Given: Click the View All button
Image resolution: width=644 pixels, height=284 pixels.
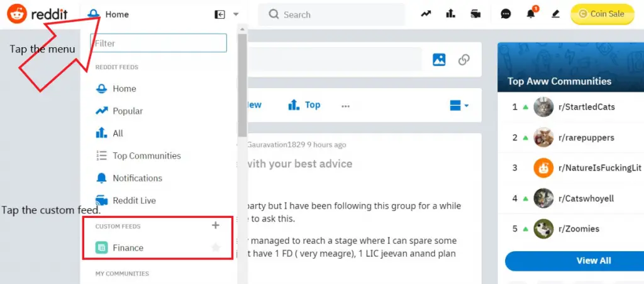Looking at the screenshot, I should 593,261.
